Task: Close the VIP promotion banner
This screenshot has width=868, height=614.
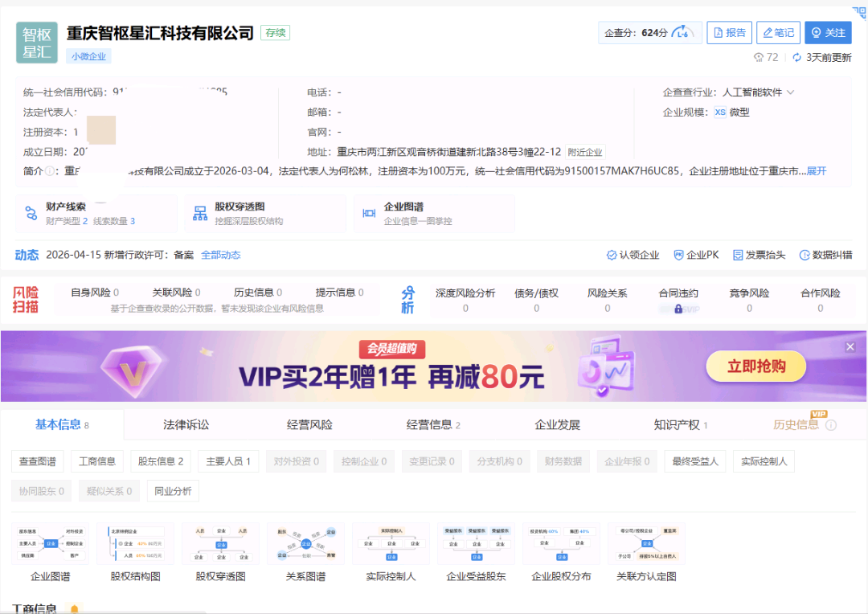Action: (850, 346)
